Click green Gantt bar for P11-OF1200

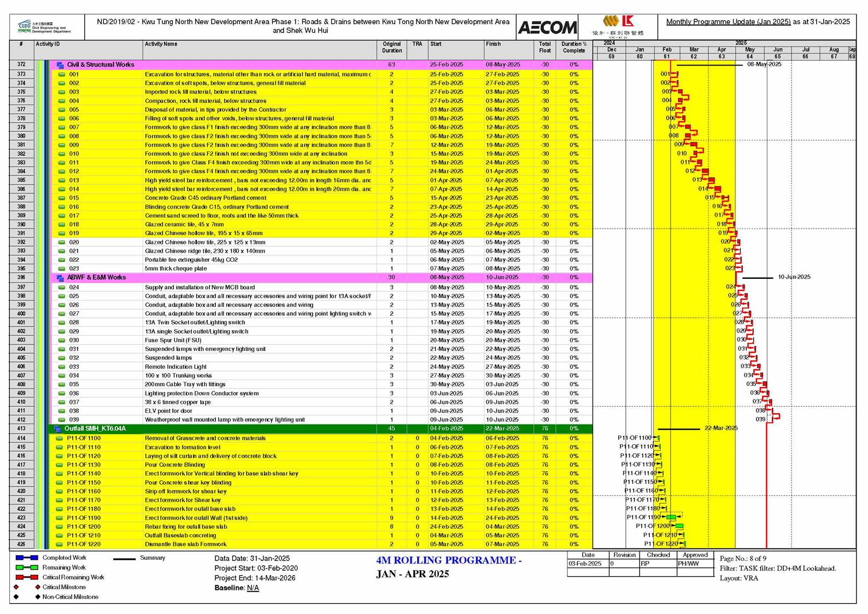pyautogui.click(x=679, y=526)
